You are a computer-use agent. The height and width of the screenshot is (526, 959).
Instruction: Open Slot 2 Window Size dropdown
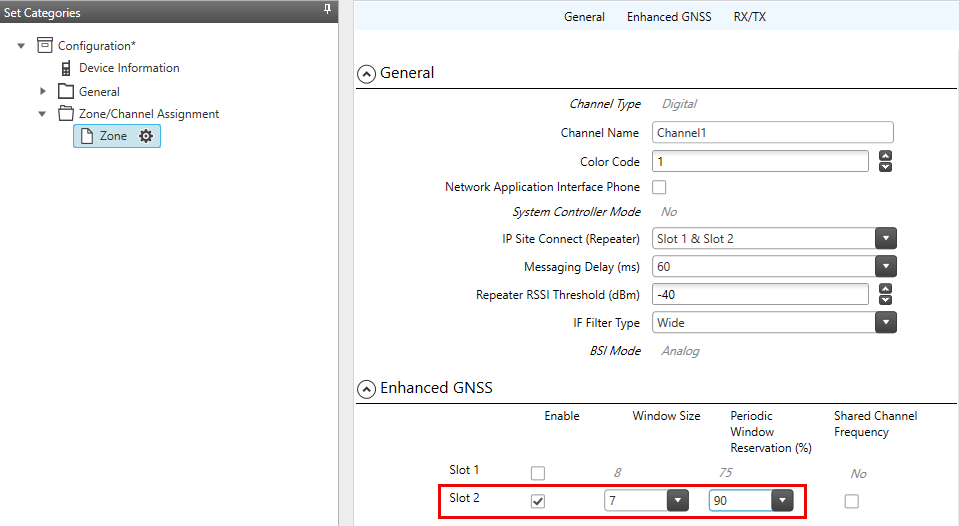[x=677, y=501]
